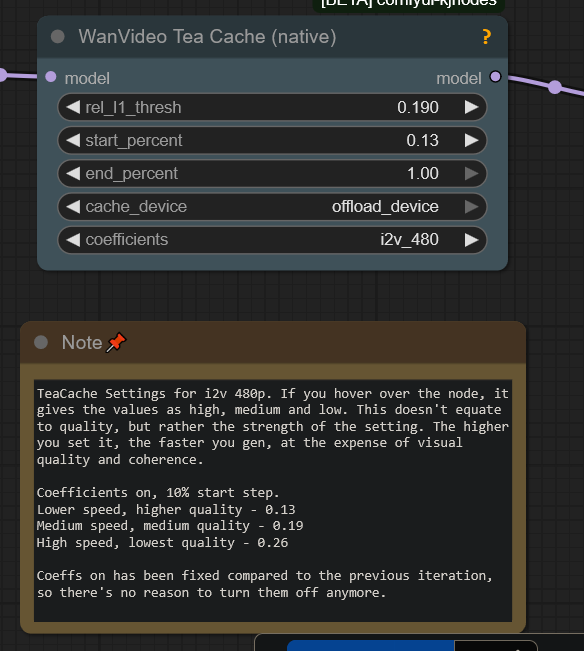Screen dimensions: 584x651
Task: Collapse the Note node via its gray dot
Action: [x=41, y=343]
